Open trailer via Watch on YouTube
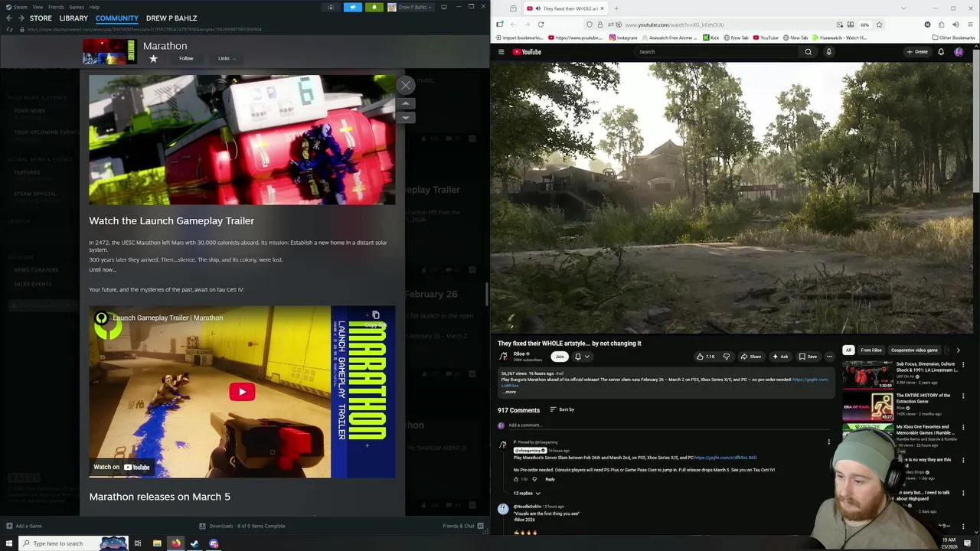This screenshot has width=980, height=551. pyautogui.click(x=121, y=467)
